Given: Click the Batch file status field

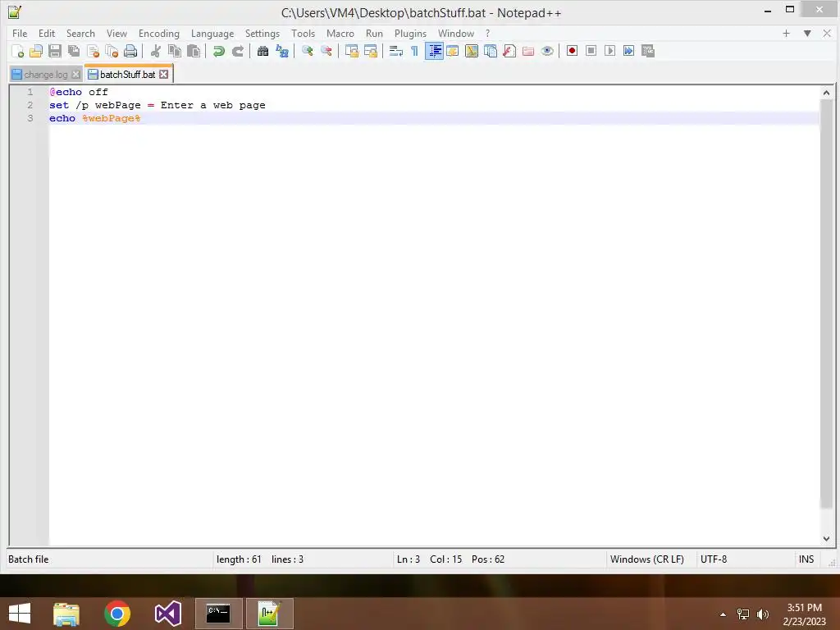Looking at the screenshot, I should [109, 559].
